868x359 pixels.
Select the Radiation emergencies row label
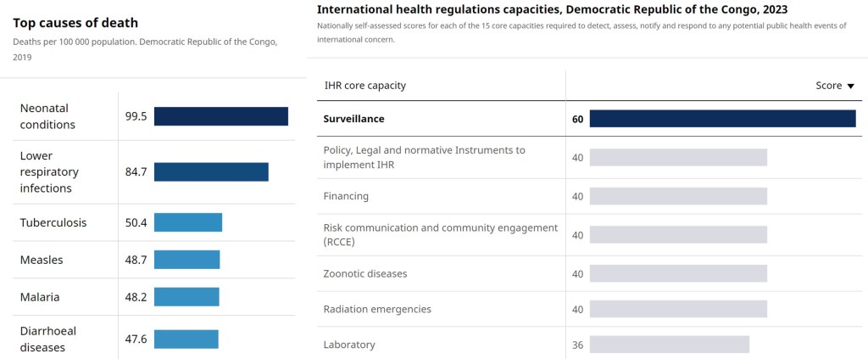click(x=377, y=309)
